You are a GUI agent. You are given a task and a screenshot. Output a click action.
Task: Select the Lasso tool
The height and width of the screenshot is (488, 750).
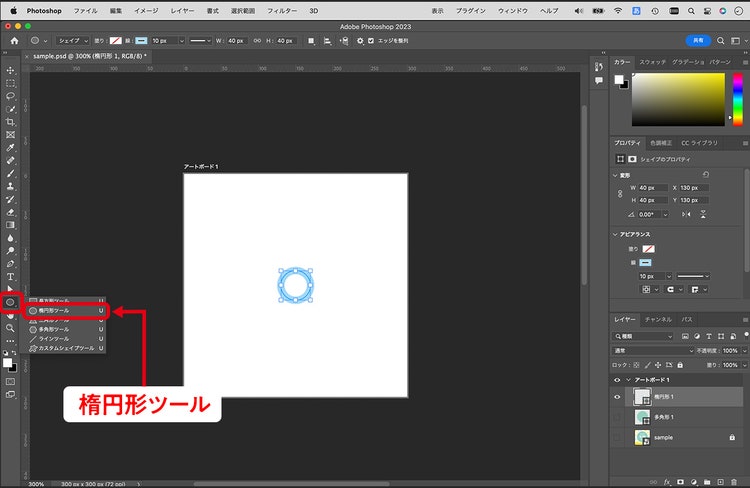click(10, 96)
